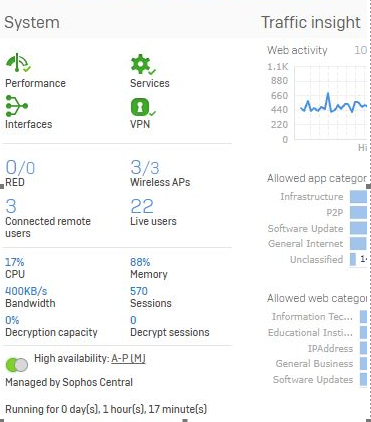Open the 3/3 Wireless APs count
This screenshot has width=371, height=422.
pyautogui.click(x=145, y=167)
